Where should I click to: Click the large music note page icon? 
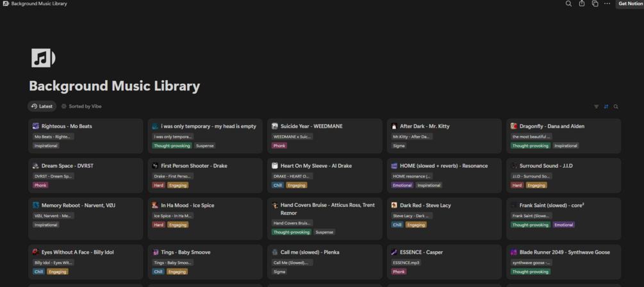[43, 58]
